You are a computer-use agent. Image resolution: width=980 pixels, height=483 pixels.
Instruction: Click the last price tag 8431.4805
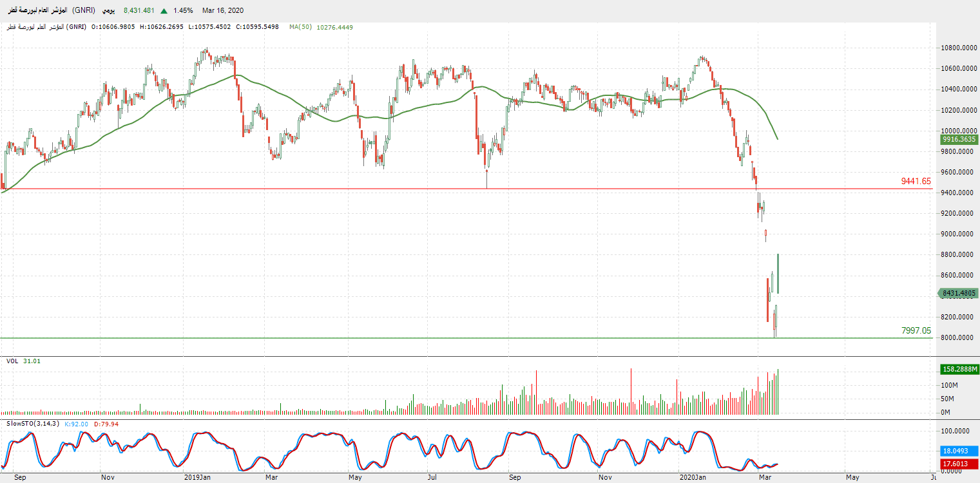click(x=959, y=293)
